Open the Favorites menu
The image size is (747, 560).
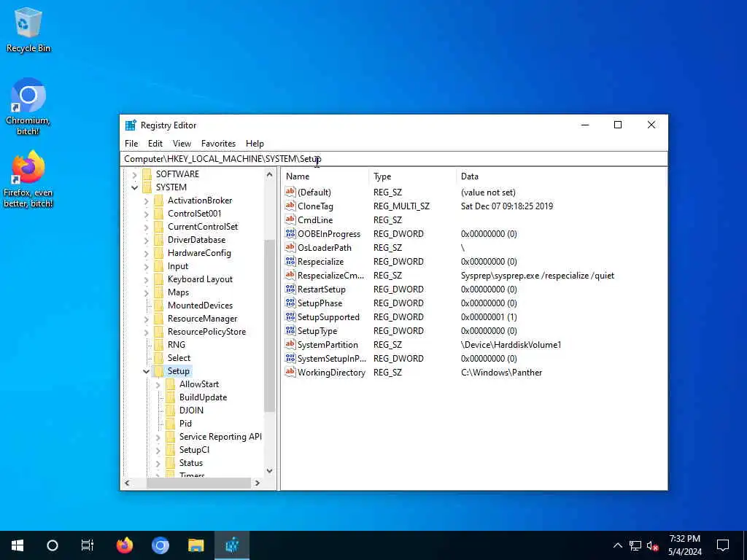pyautogui.click(x=218, y=144)
